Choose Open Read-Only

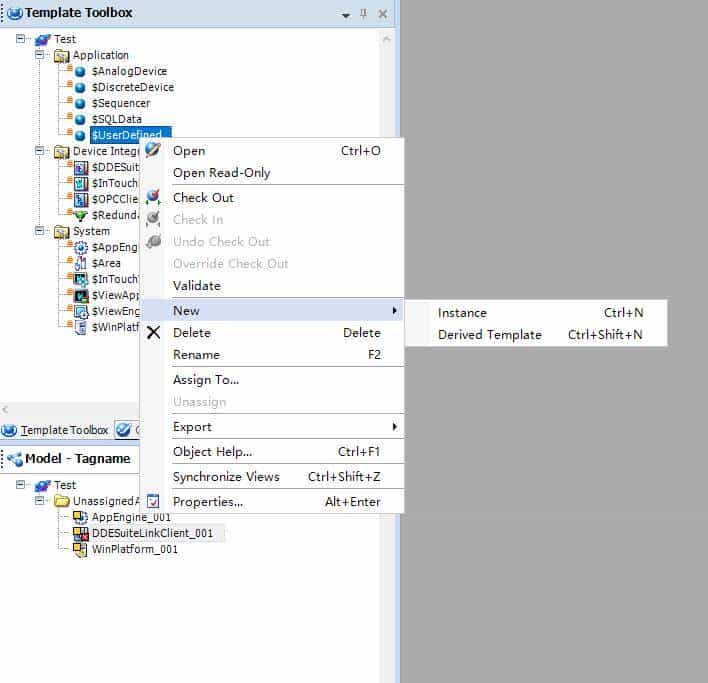pyautogui.click(x=273, y=173)
